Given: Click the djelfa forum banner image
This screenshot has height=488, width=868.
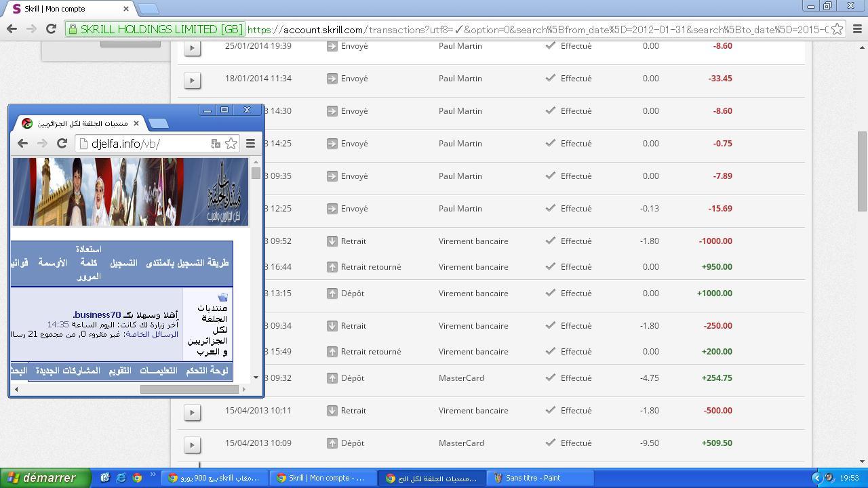Looking at the screenshot, I should click(130, 192).
